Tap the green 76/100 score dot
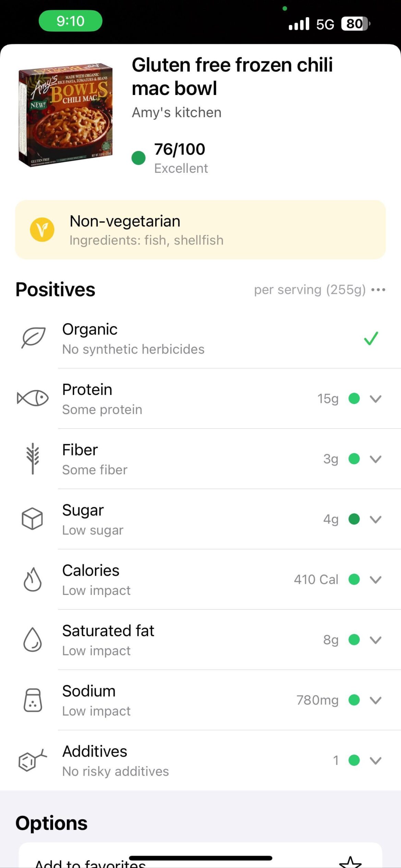This screenshot has width=401, height=868. (x=138, y=158)
